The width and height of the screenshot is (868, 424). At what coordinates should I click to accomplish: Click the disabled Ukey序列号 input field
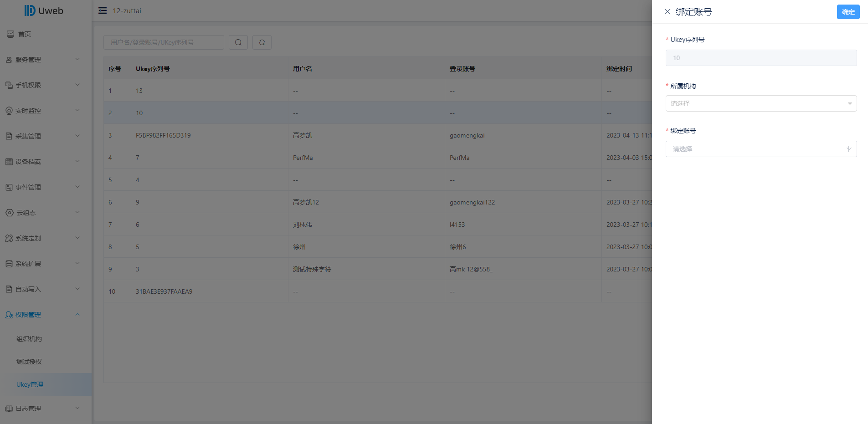761,58
